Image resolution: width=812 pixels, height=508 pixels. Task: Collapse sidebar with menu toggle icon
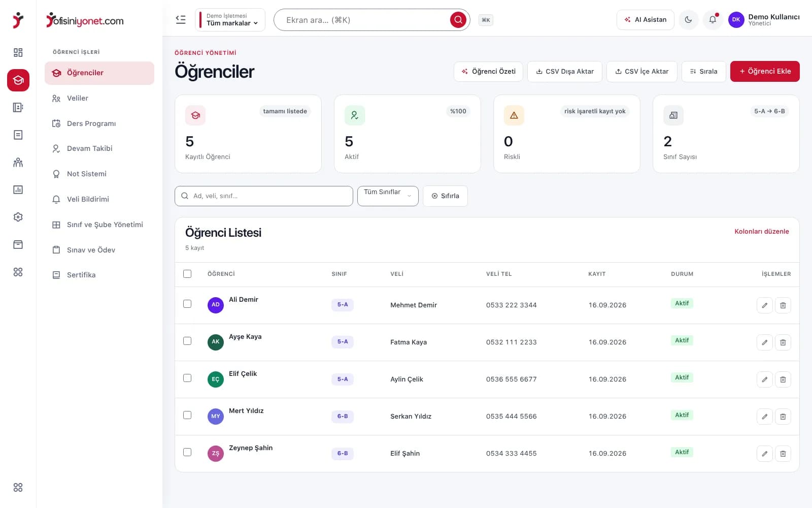[x=181, y=20]
